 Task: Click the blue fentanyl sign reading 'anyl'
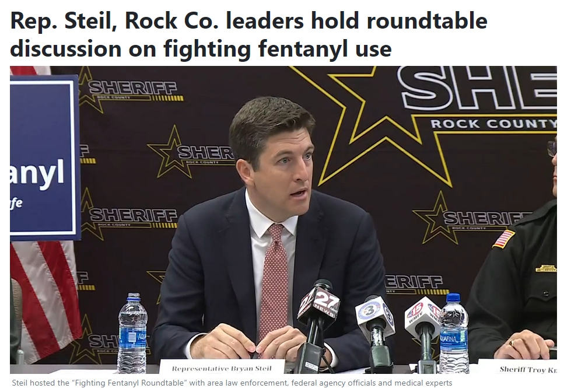(x=44, y=158)
